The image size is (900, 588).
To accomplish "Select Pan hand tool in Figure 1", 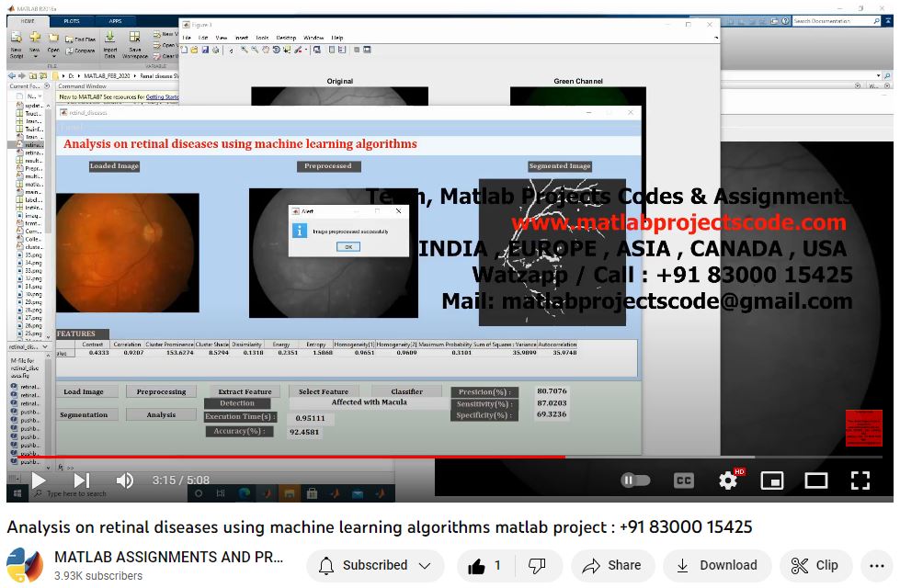I will pyautogui.click(x=266, y=50).
